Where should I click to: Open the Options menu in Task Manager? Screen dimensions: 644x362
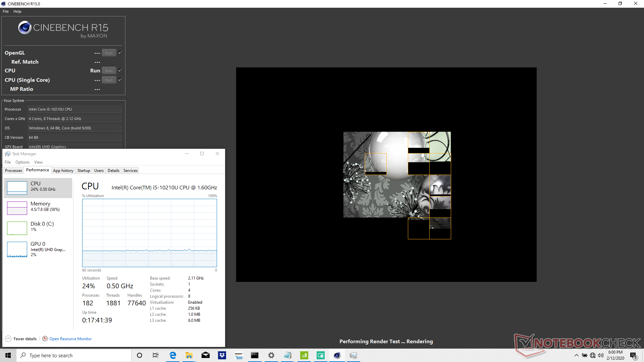pos(22,162)
